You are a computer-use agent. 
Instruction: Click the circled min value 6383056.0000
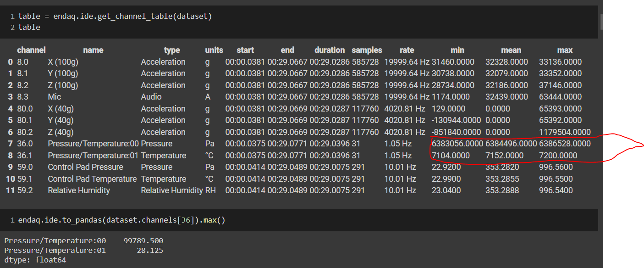pos(457,143)
